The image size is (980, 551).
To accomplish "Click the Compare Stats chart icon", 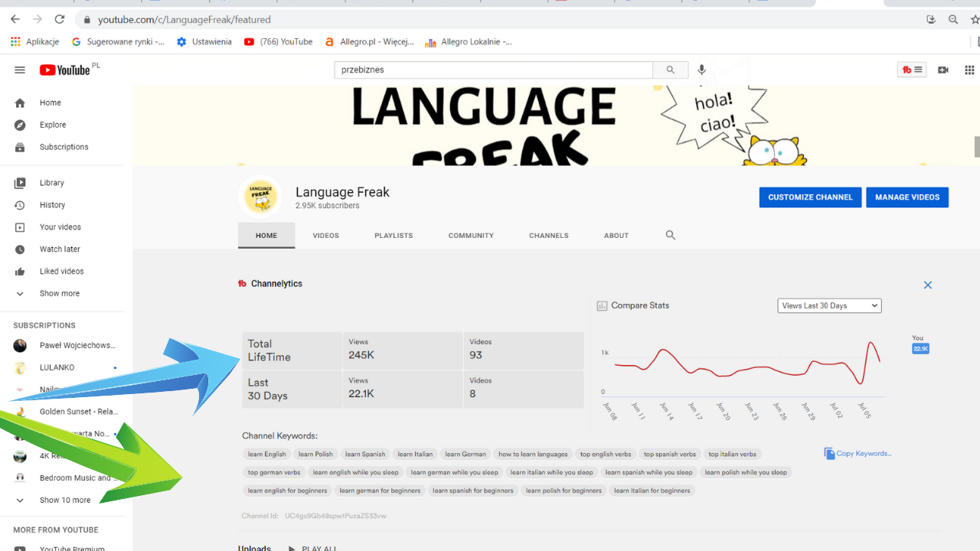I will coord(602,305).
